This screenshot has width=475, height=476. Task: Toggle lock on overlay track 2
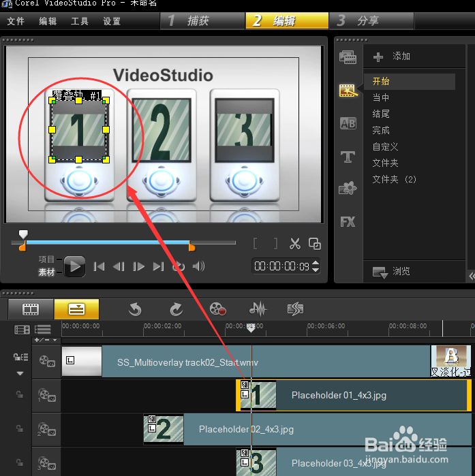pyautogui.click(x=20, y=428)
